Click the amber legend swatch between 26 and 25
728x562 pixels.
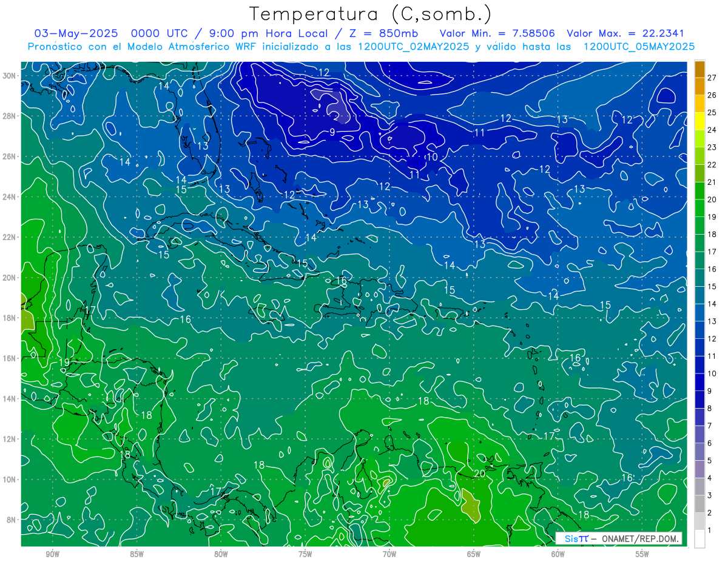700,103
